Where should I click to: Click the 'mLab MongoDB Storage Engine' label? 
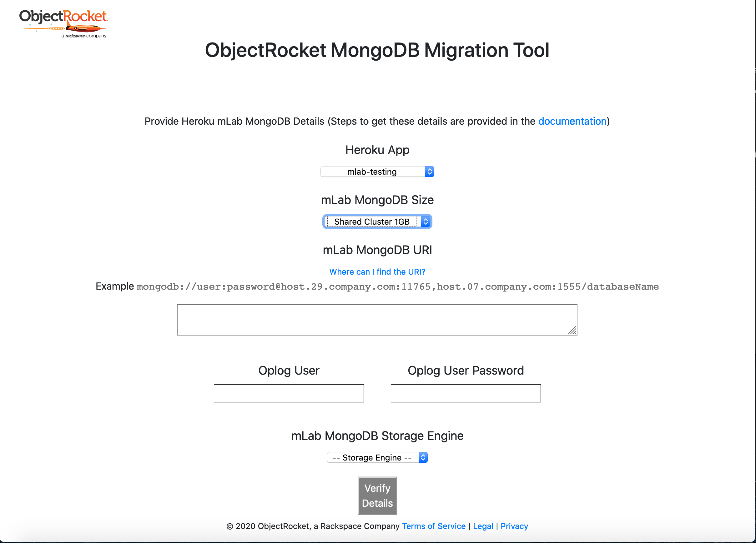pos(377,436)
